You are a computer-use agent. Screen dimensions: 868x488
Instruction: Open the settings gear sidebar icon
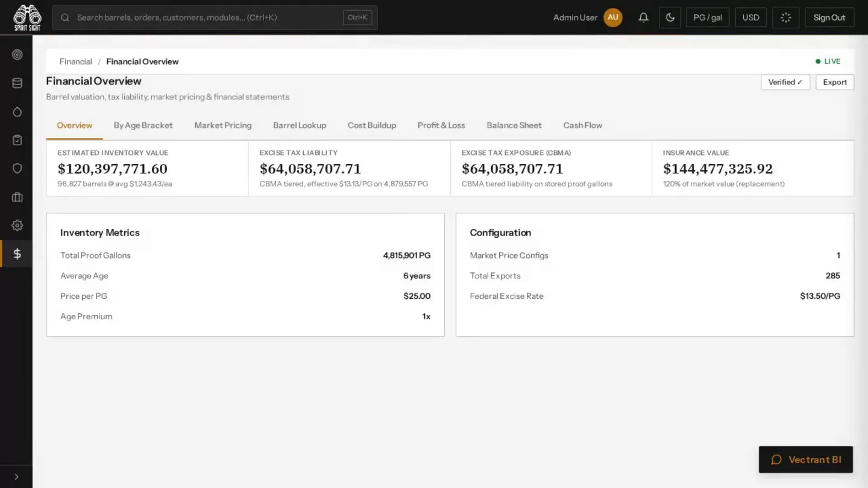[17, 225]
